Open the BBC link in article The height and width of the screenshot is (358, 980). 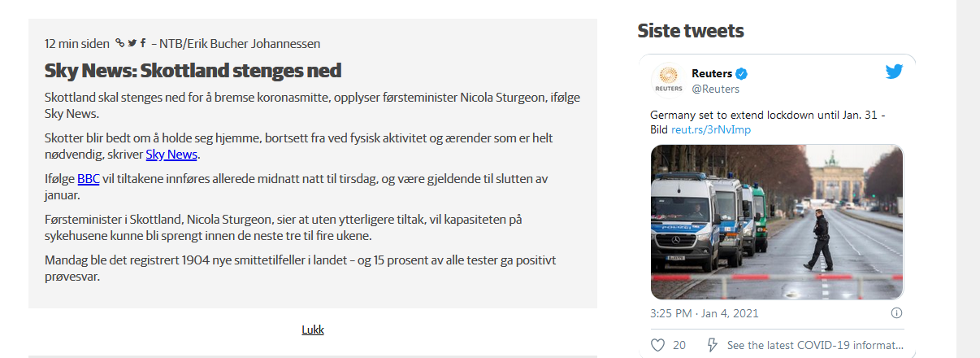click(x=88, y=179)
